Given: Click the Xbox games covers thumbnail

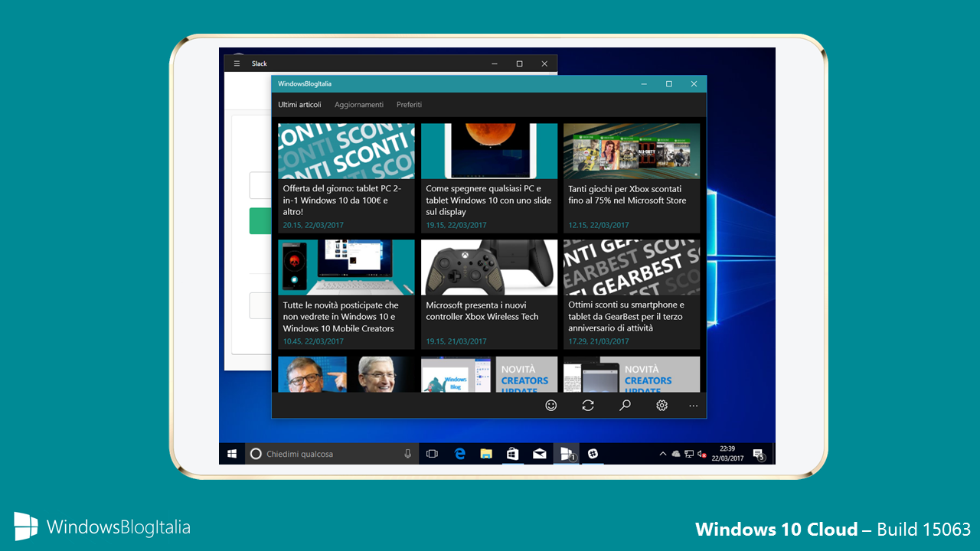Looking at the screenshot, I should (632, 152).
